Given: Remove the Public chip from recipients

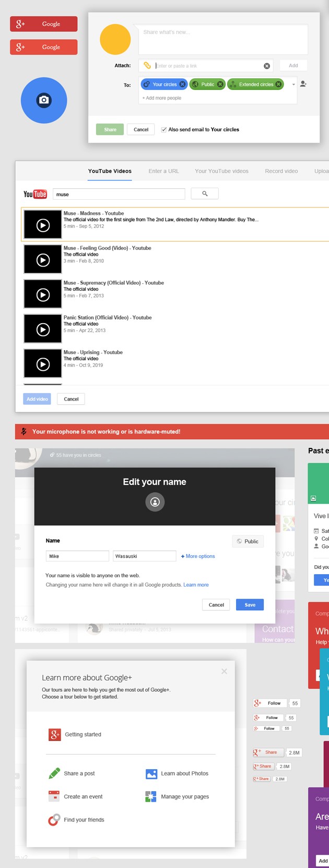Looking at the screenshot, I should 220,84.
